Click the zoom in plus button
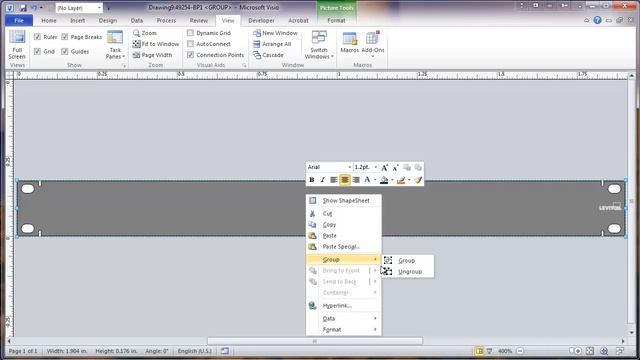The height and width of the screenshot is (360, 640). (578, 351)
